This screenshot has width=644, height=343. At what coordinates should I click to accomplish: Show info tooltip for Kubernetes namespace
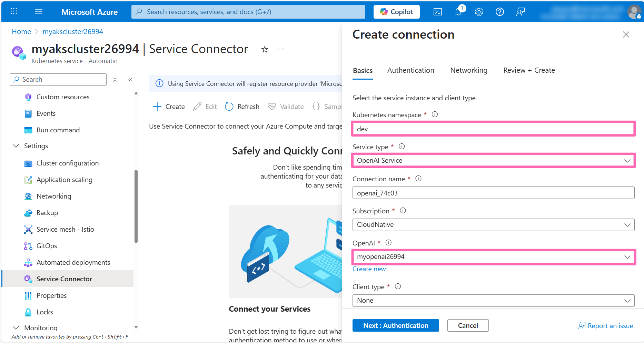pyautogui.click(x=435, y=114)
